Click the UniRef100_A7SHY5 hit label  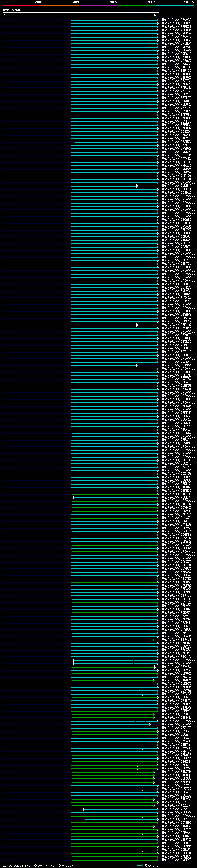[177, 328]
